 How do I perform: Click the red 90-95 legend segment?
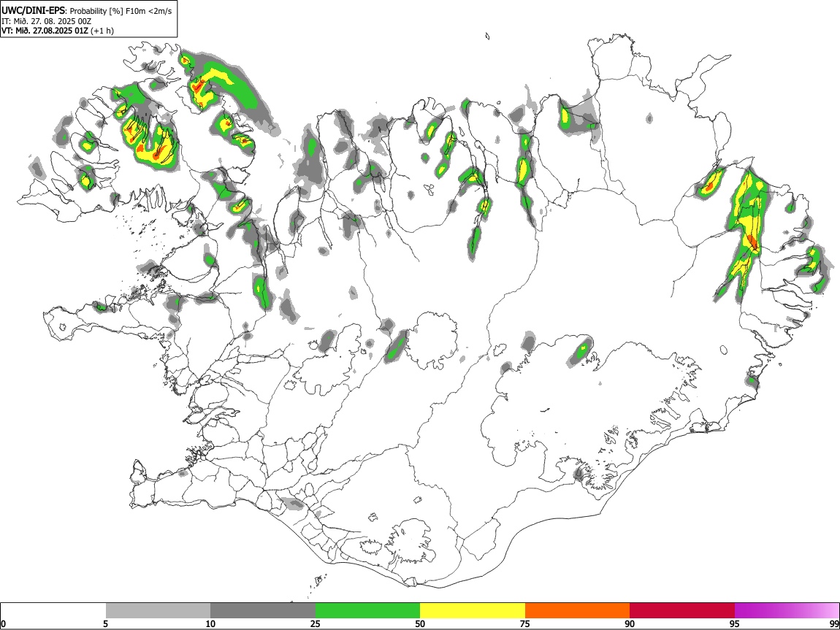(682, 610)
